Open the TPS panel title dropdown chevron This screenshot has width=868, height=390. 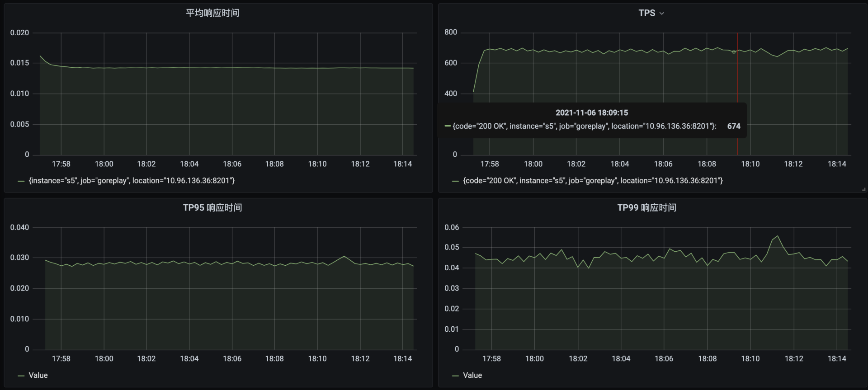coord(662,14)
